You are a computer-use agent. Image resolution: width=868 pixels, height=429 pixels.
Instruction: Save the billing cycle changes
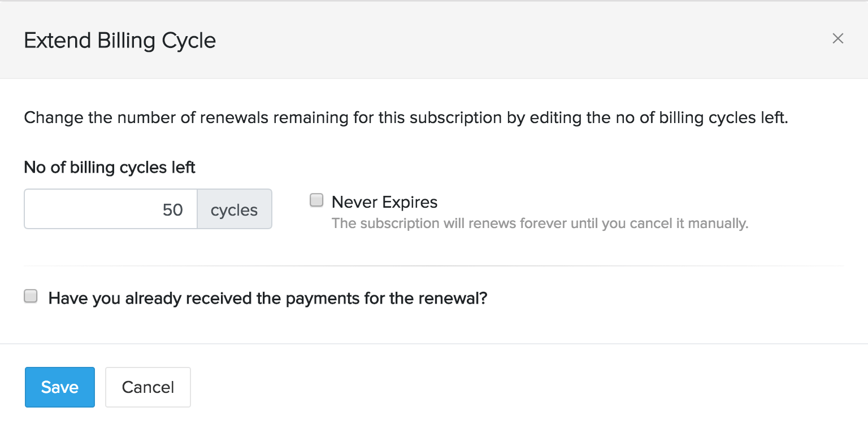tap(59, 387)
